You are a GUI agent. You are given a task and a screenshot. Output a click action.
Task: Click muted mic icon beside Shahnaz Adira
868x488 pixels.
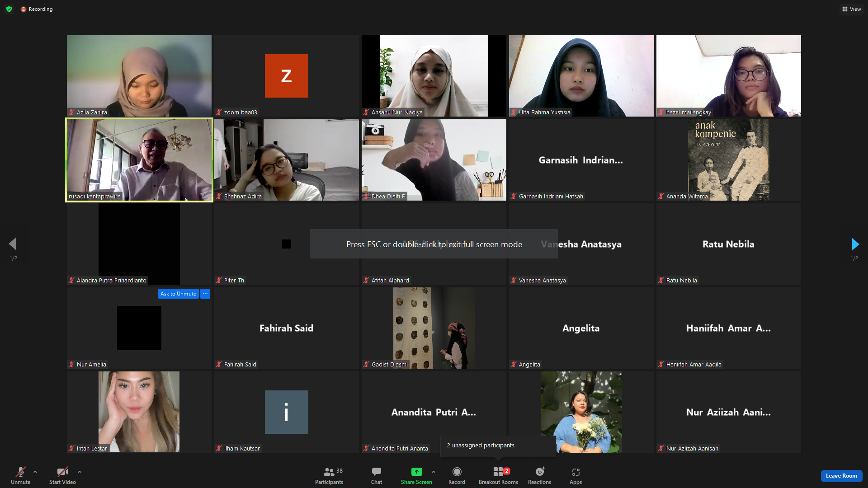(x=219, y=196)
